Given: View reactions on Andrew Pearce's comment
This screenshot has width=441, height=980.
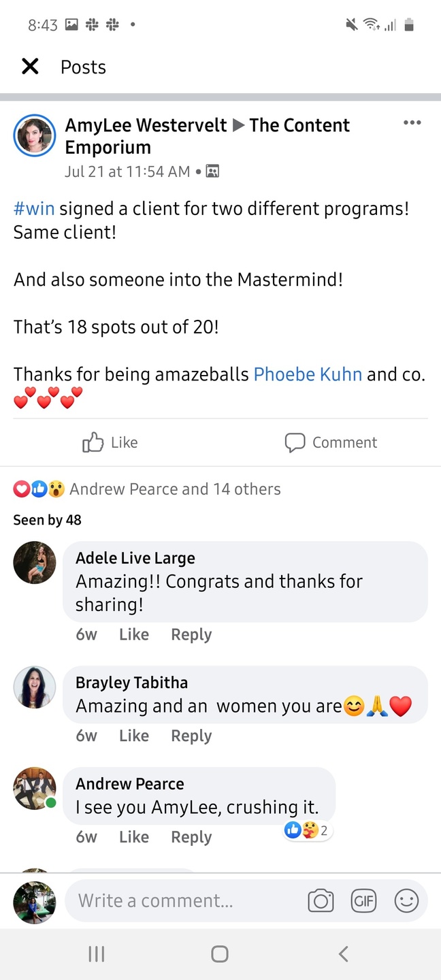Looking at the screenshot, I should (x=307, y=830).
